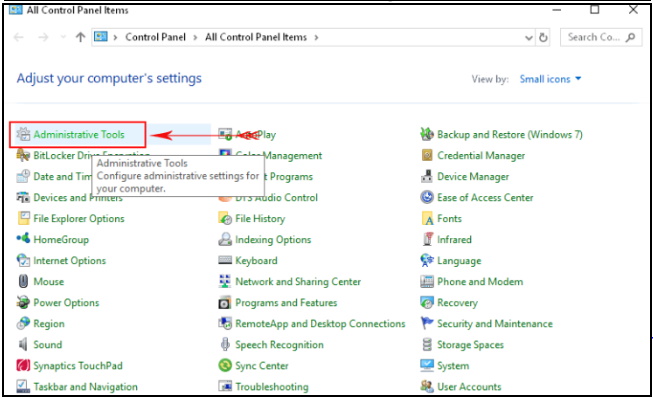The height and width of the screenshot is (398, 653).
Task: Click the Infrared icon
Action: tap(428, 239)
